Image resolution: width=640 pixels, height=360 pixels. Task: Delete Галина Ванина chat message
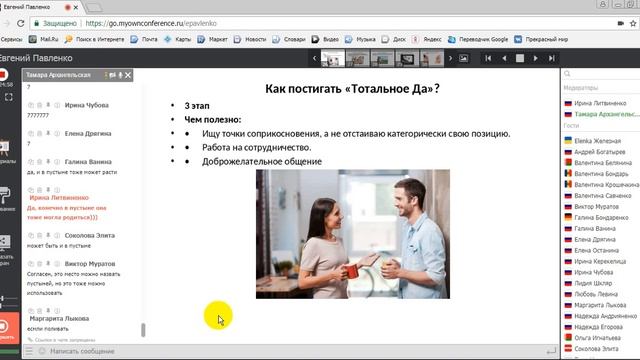(x=40, y=162)
